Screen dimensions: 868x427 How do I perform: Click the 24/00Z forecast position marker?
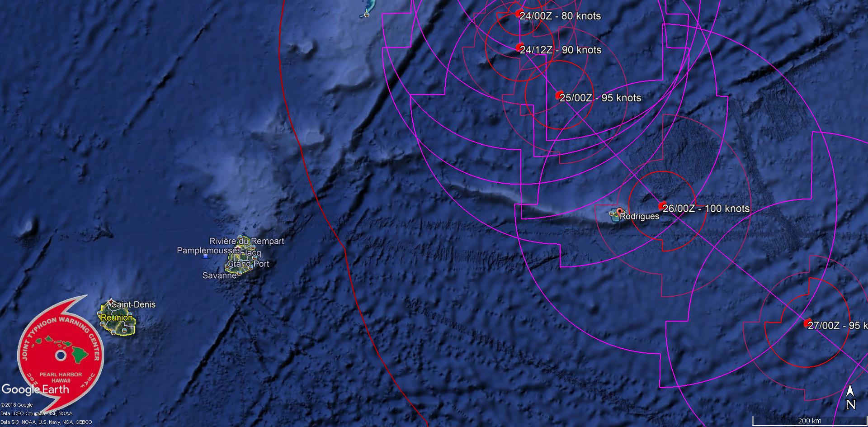click(519, 13)
